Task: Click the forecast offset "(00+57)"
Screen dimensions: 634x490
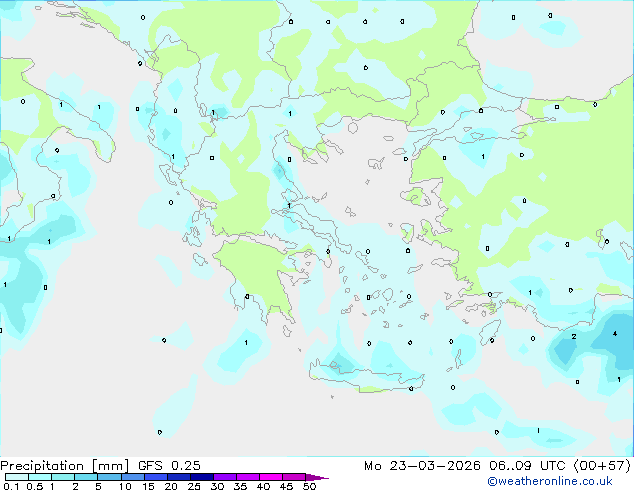Action: [x=602, y=466]
